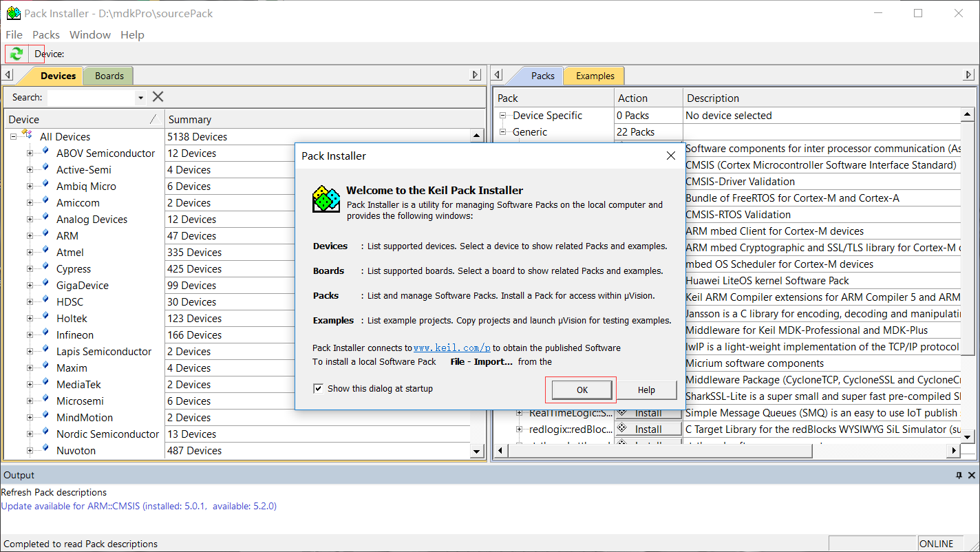Expand the Cypress vendor node

click(x=30, y=268)
